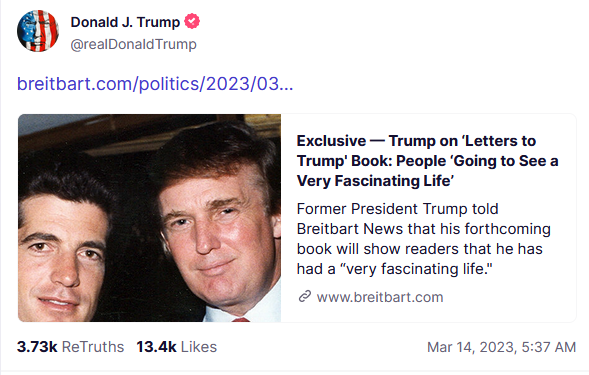Click the 'Former President Trump told Breitbart News' description
The width and height of the screenshot is (589, 375).
click(424, 239)
